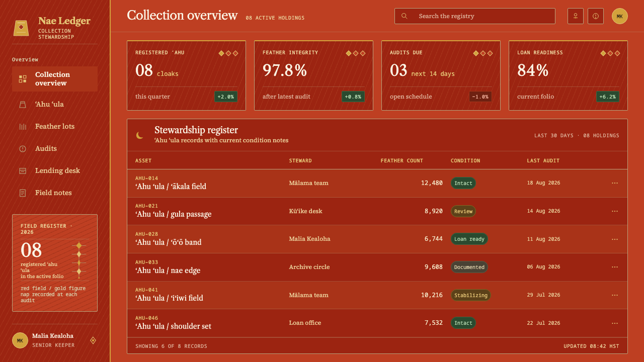Open Field notes from the sidebar

[55, 193]
